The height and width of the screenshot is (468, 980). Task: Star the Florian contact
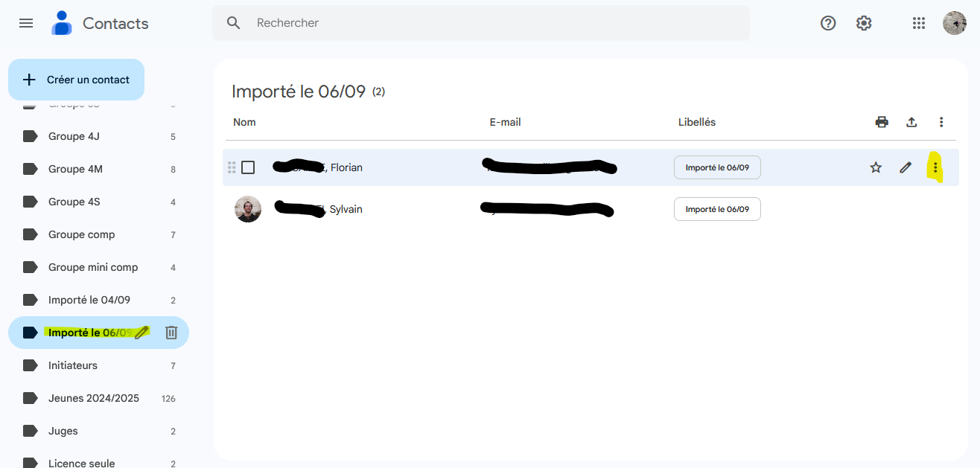(x=876, y=167)
